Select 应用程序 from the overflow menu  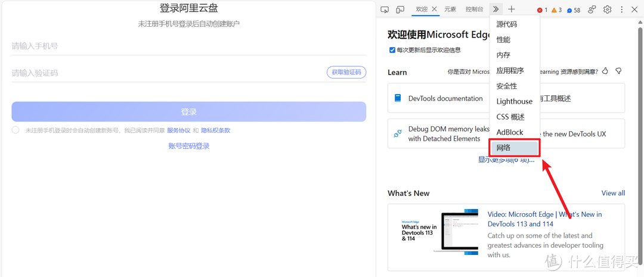coord(515,70)
